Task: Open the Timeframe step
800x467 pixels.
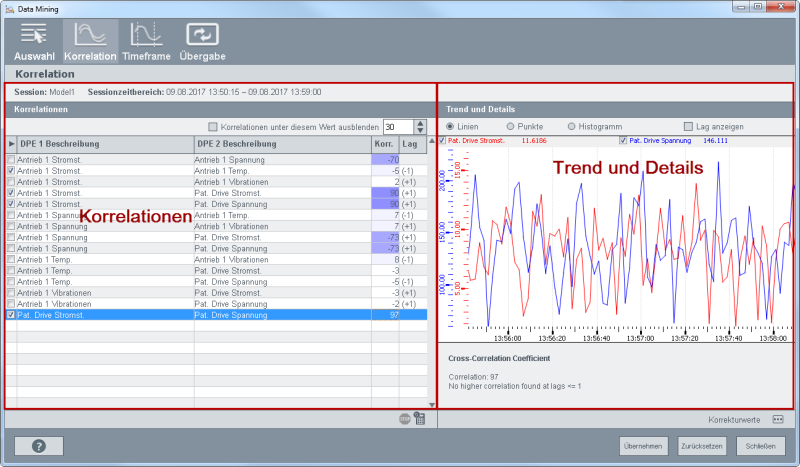Action: 147,41
